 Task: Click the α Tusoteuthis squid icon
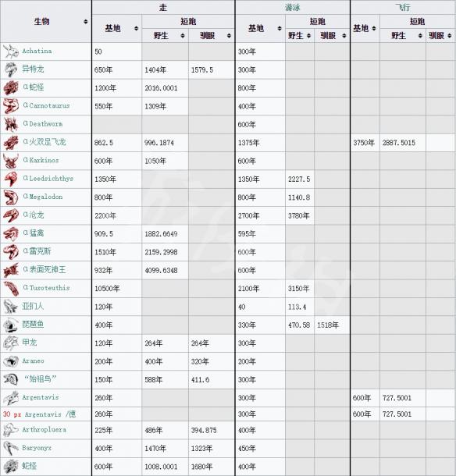point(11,289)
